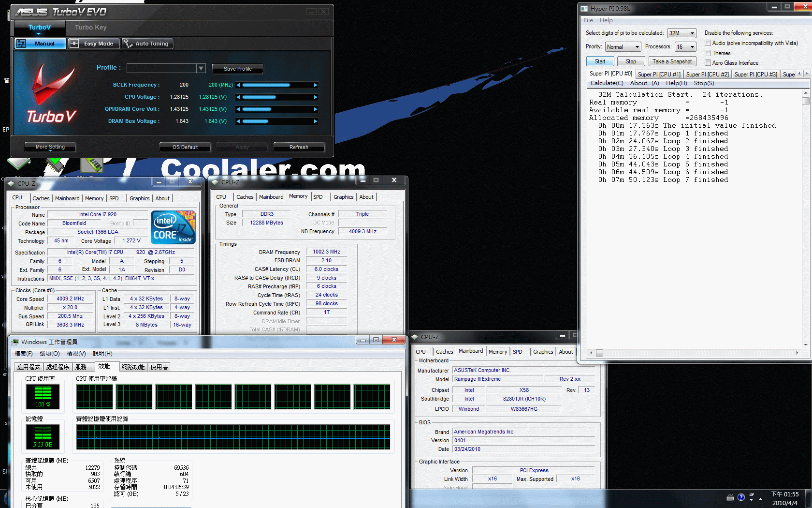Screen dimensions: 812x508
Task: Select Super PI [CPU #1] tab
Action: coord(659,75)
